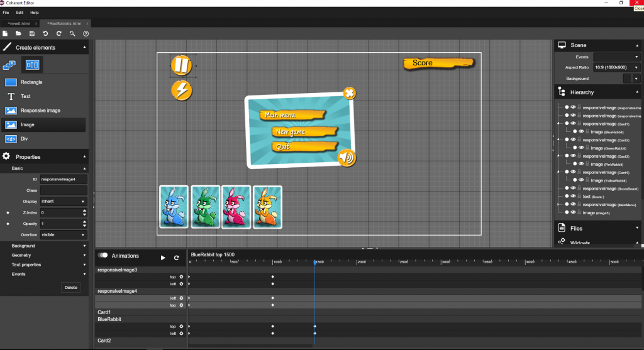Viewport: 644px width, 350px height.
Task: Hide the ScoreBoard responsiveImage via eye icon
Action: [573, 188]
